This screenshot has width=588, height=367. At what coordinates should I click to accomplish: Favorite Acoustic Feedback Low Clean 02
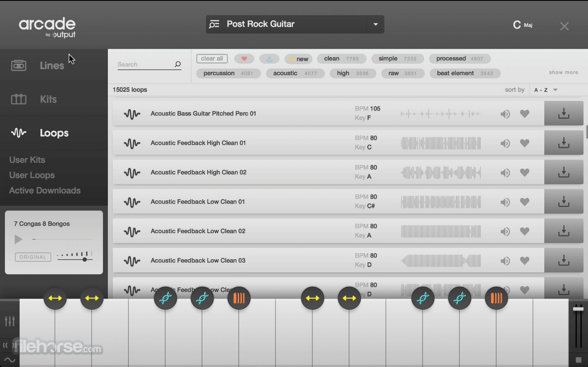tap(525, 231)
